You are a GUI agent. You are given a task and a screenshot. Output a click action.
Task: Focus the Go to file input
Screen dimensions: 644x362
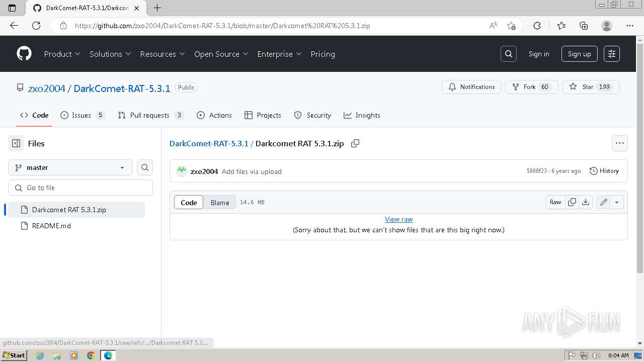[80, 188]
